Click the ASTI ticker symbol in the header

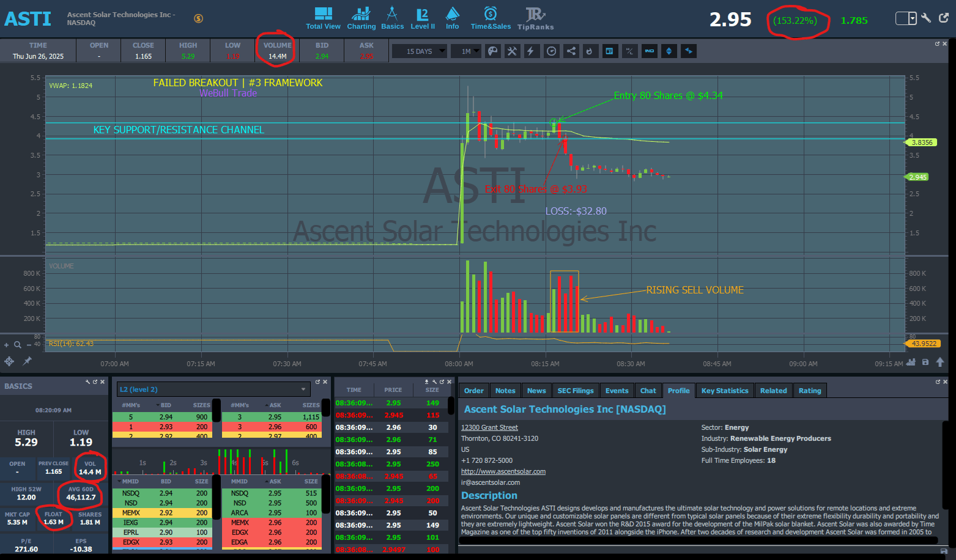coord(28,19)
